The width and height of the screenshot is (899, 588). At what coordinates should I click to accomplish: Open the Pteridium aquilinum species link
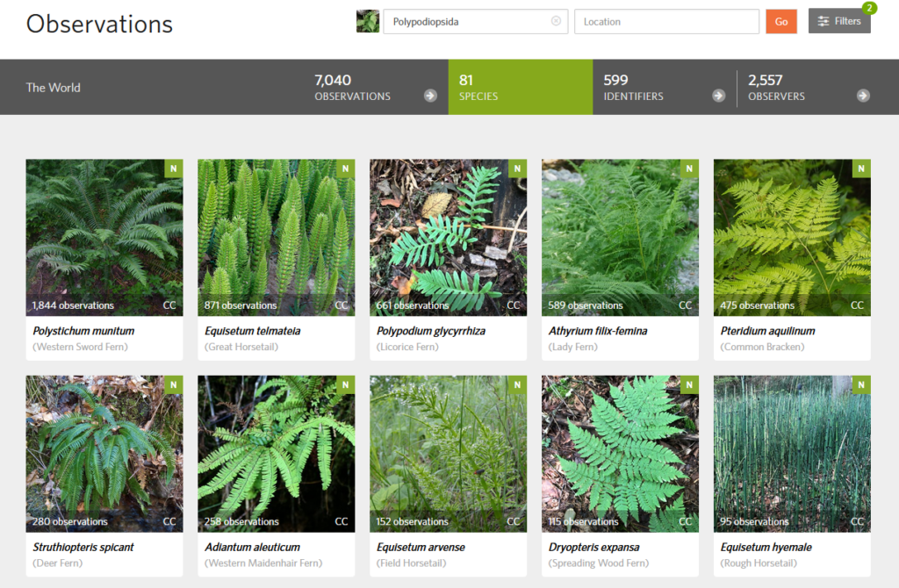tap(767, 331)
